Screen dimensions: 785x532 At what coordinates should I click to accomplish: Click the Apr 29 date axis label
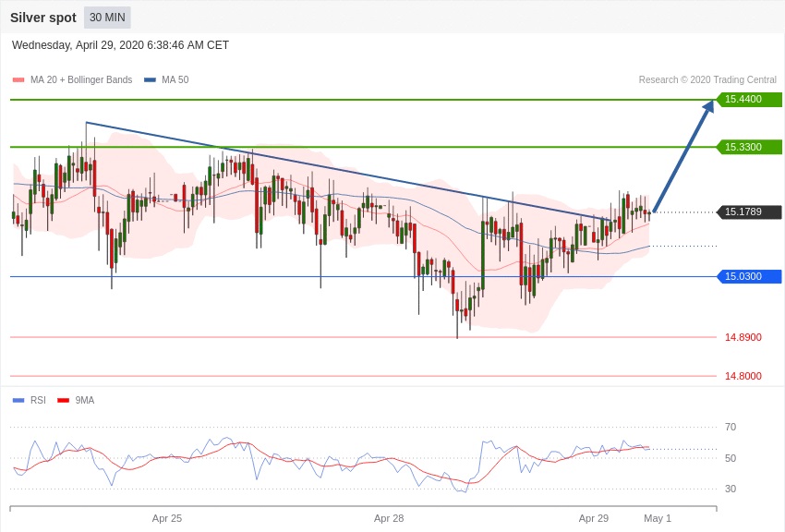point(594,518)
